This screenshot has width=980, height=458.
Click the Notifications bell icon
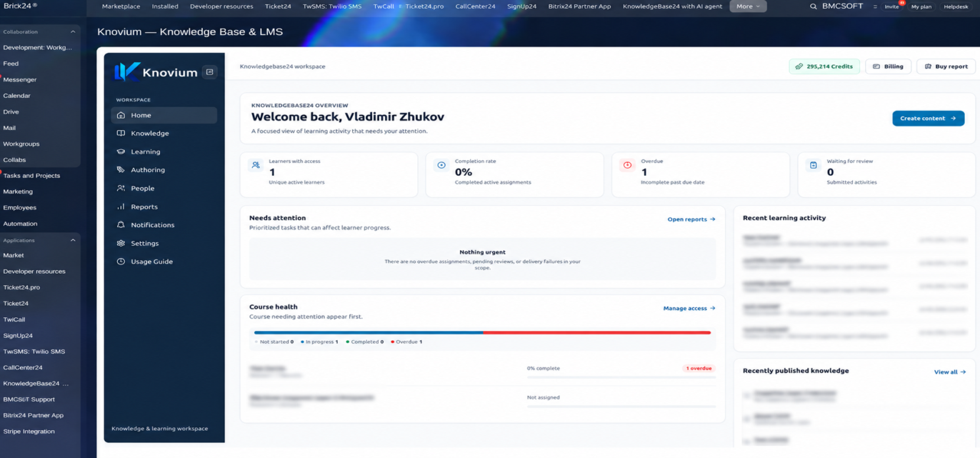pos(121,224)
